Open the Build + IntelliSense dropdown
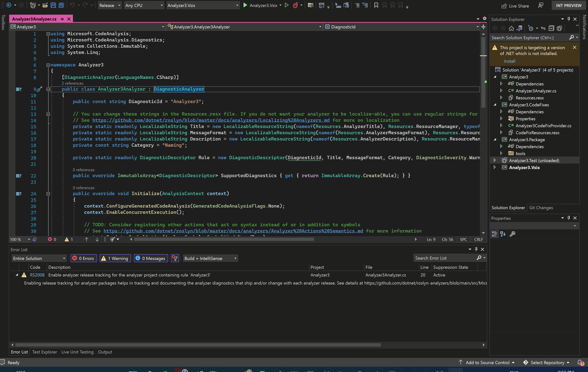Image resolution: width=588 pixels, height=372 pixels. click(x=210, y=259)
